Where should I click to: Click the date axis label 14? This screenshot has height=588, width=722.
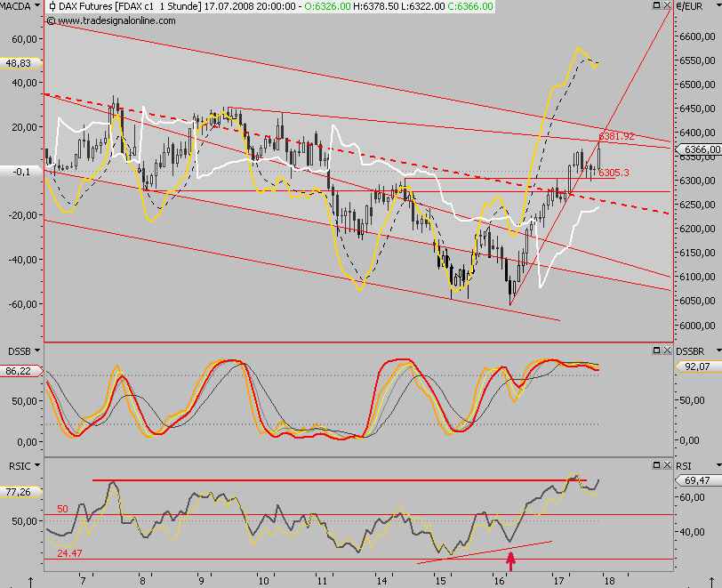[x=381, y=581]
